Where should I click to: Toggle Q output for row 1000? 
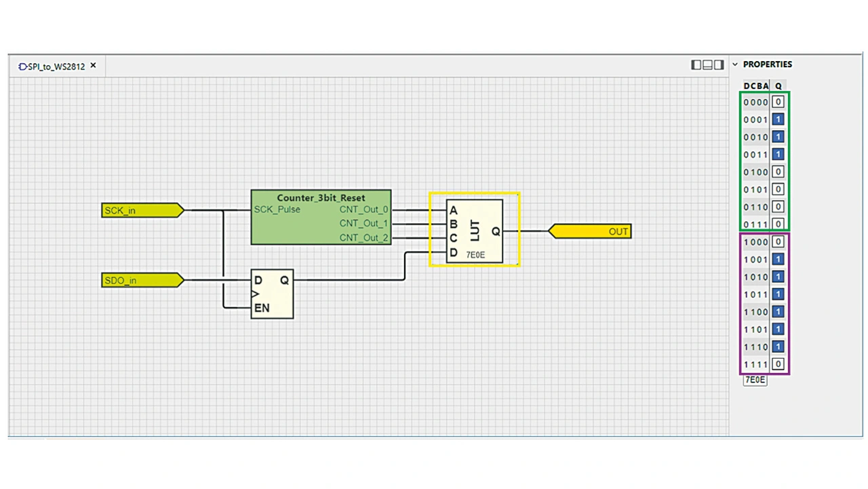click(778, 242)
